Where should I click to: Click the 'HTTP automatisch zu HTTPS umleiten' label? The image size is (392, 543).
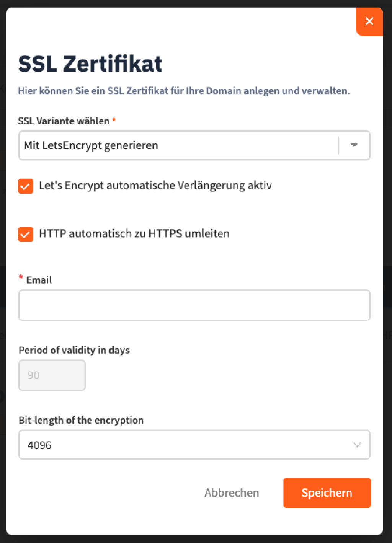coord(134,234)
